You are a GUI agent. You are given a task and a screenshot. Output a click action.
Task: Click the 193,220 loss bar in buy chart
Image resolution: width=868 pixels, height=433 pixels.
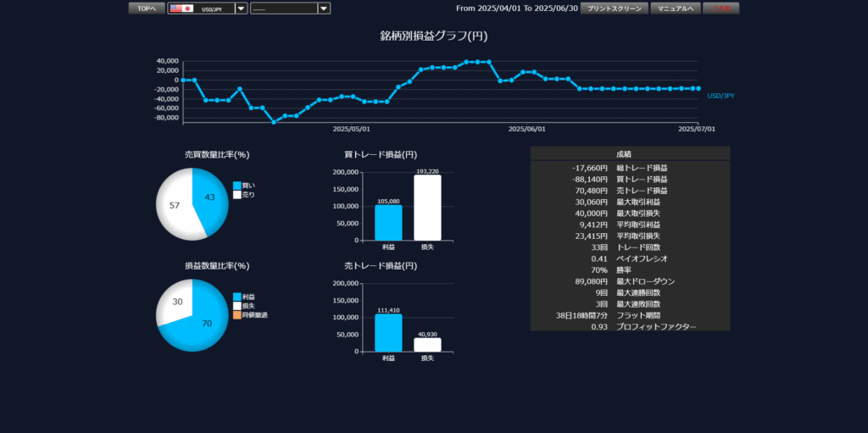pyautogui.click(x=427, y=208)
